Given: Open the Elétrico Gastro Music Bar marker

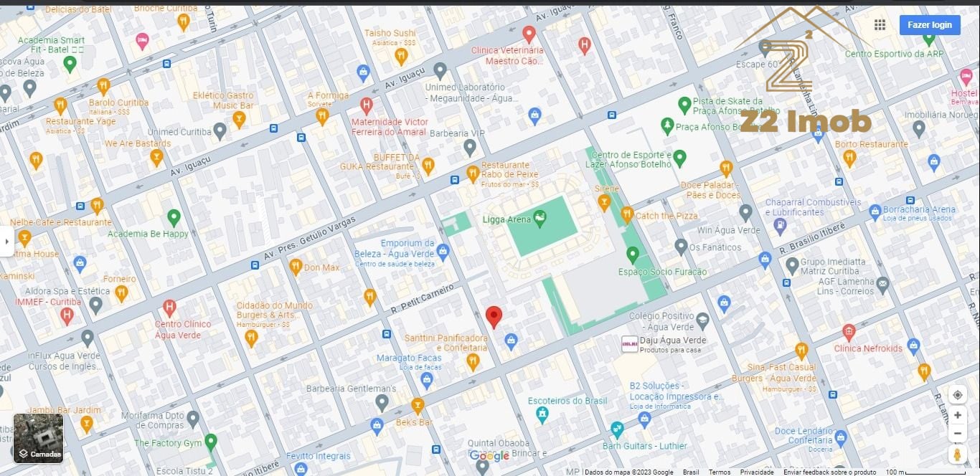Looking at the screenshot, I should pos(239,120).
